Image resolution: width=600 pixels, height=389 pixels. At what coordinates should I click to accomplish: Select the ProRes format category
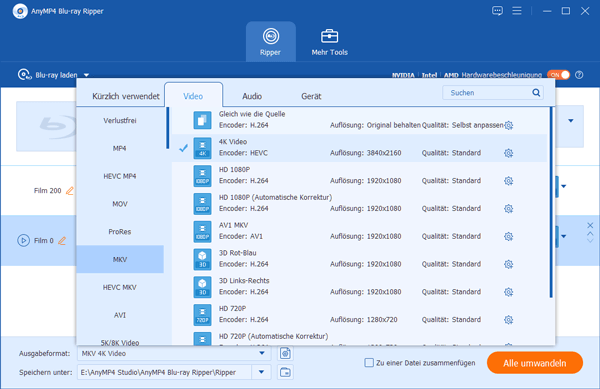tap(120, 232)
